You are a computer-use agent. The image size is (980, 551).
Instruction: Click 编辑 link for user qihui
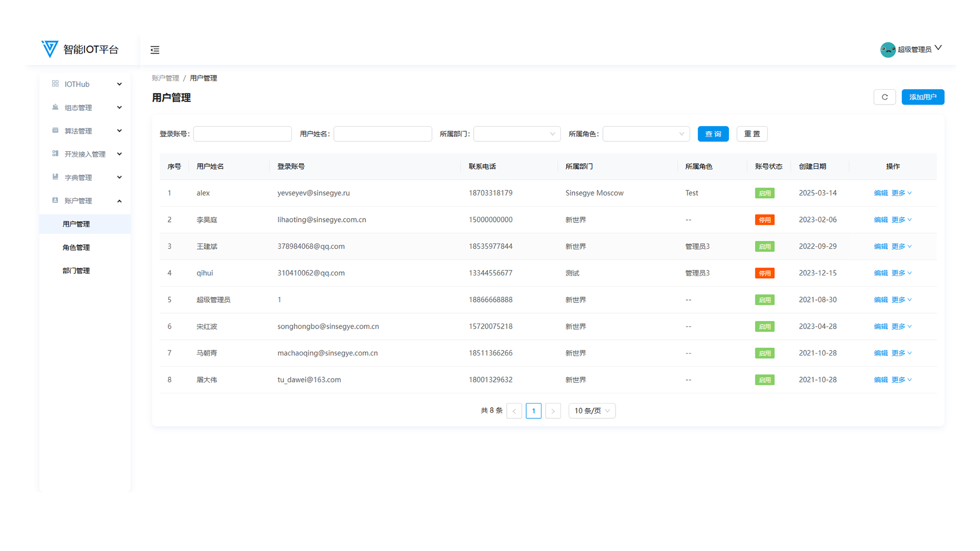point(880,273)
